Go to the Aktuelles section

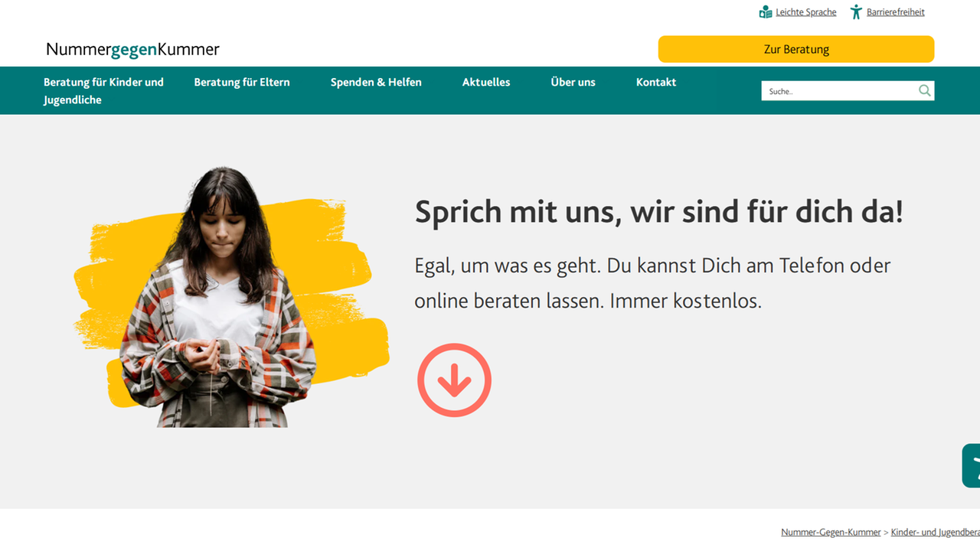485,82
